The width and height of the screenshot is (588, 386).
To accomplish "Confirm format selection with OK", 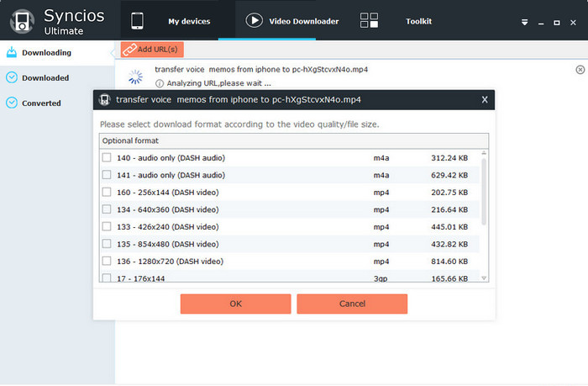I will pos(235,304).
